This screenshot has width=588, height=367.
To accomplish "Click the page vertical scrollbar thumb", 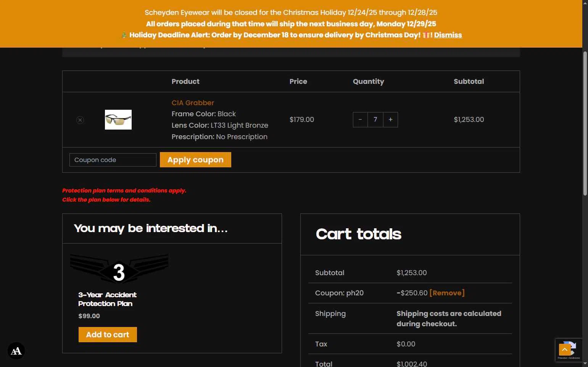I will pos(585,123).
